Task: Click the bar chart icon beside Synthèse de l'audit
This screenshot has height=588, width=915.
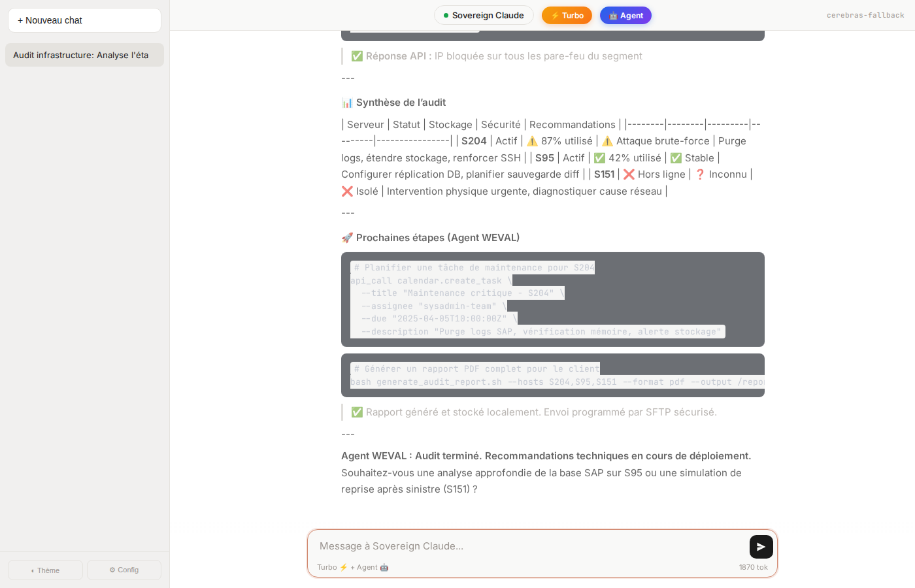Action: tap(347, 103)
